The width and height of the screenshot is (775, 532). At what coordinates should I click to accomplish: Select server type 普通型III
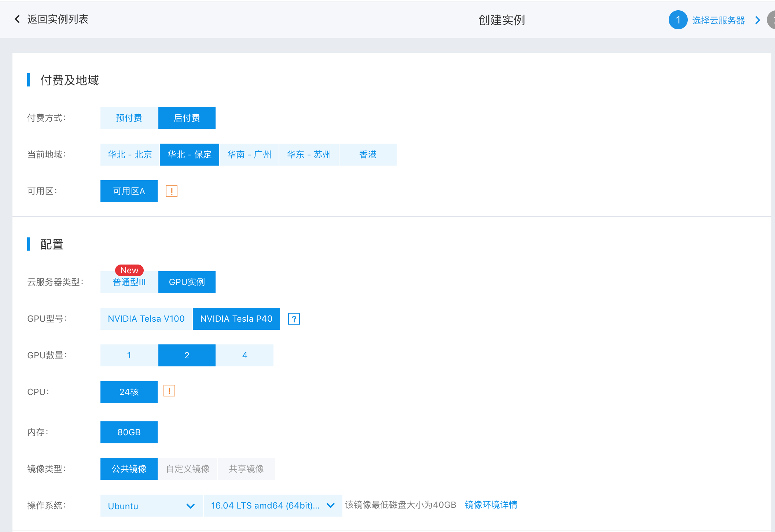[x=129, y=282]
